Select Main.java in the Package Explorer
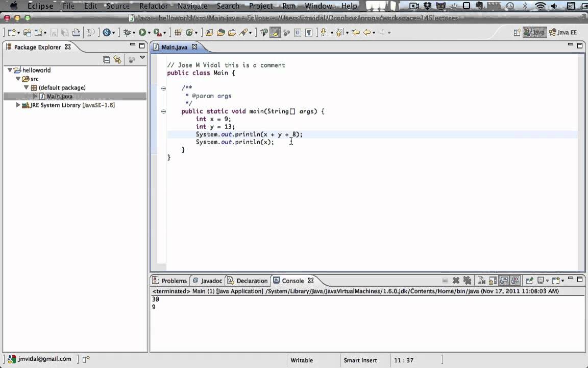 (x=59, y=96)
